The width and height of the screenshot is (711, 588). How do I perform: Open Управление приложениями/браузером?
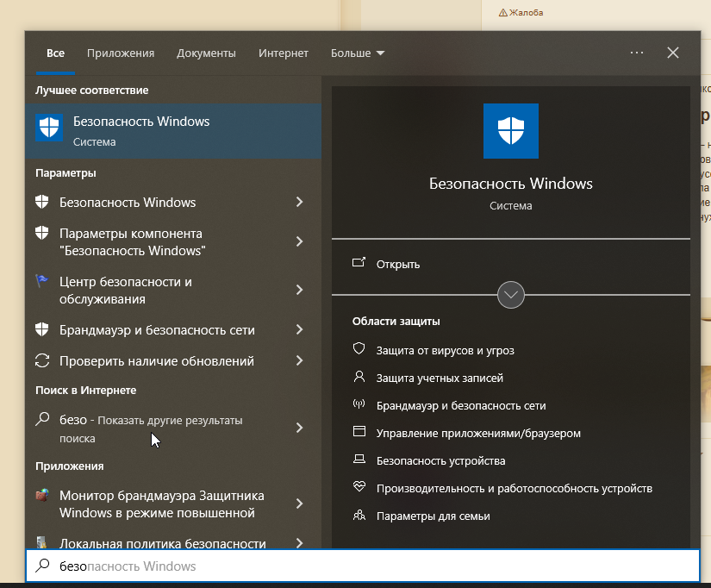[x=478, y=434]
